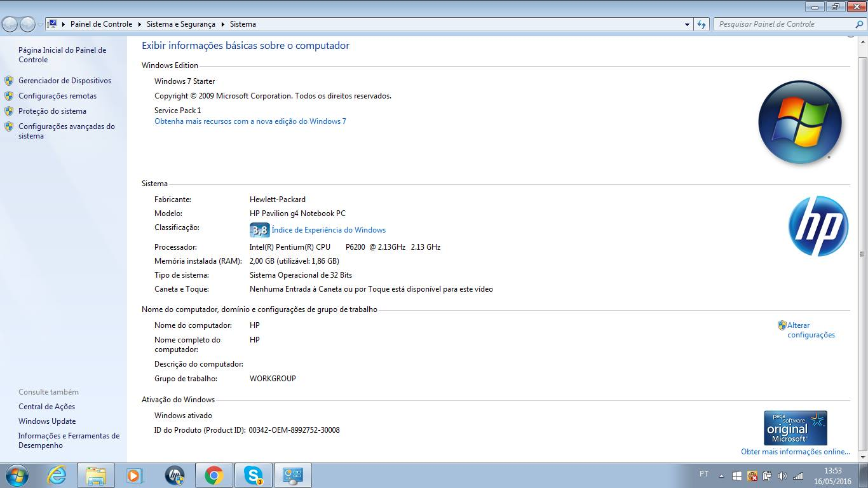Click Control Panel taskbar button
The width and height of the screenshot is (868, 488).
pyautogui.click(x=293, y=475)
